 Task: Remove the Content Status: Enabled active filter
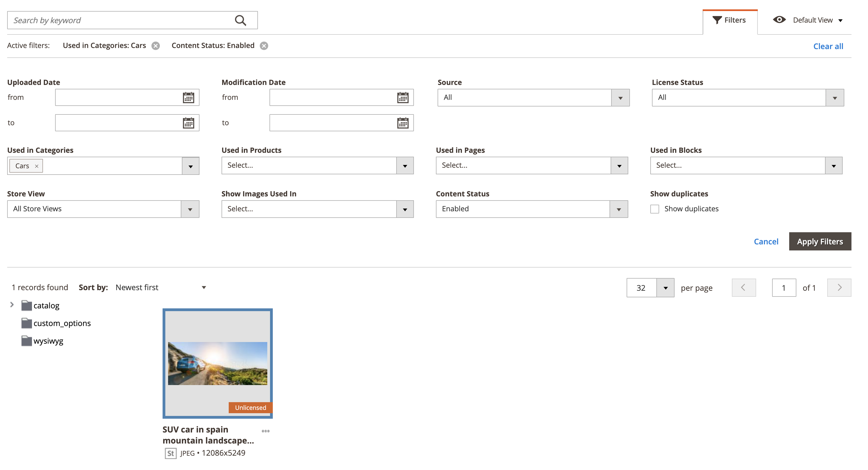264,46
